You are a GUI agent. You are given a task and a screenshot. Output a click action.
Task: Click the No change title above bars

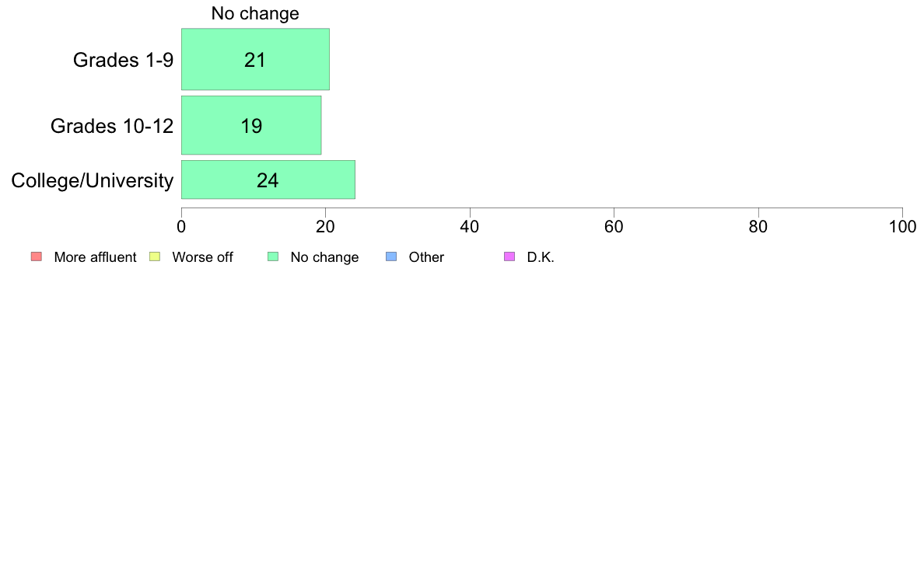[255, 13]
